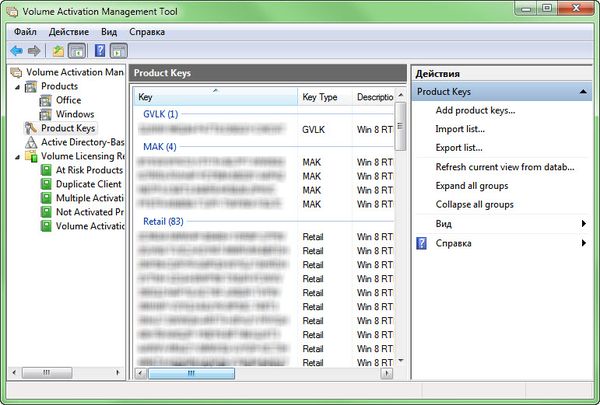Select Not Activated Products report
Screen dimensions: 600x405
click(90, 212)
